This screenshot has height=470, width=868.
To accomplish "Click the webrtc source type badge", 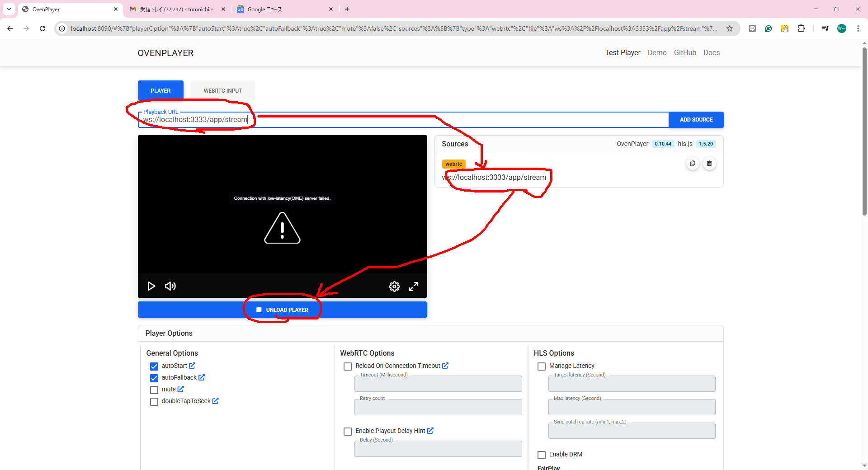I will [453, 164].
